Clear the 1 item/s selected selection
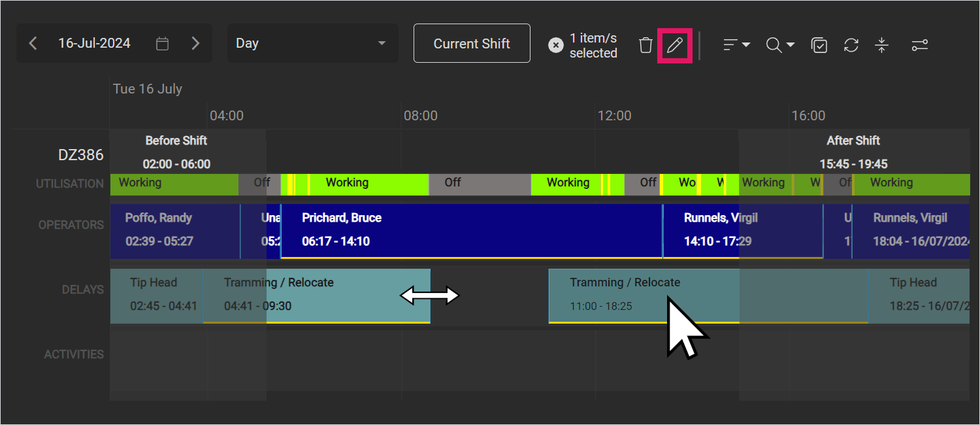The image size is (980, 425). coord(555,45)
